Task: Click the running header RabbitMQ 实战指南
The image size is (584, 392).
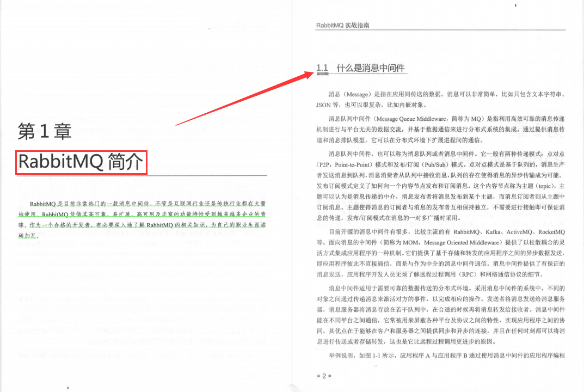Action: coord(343,25)
